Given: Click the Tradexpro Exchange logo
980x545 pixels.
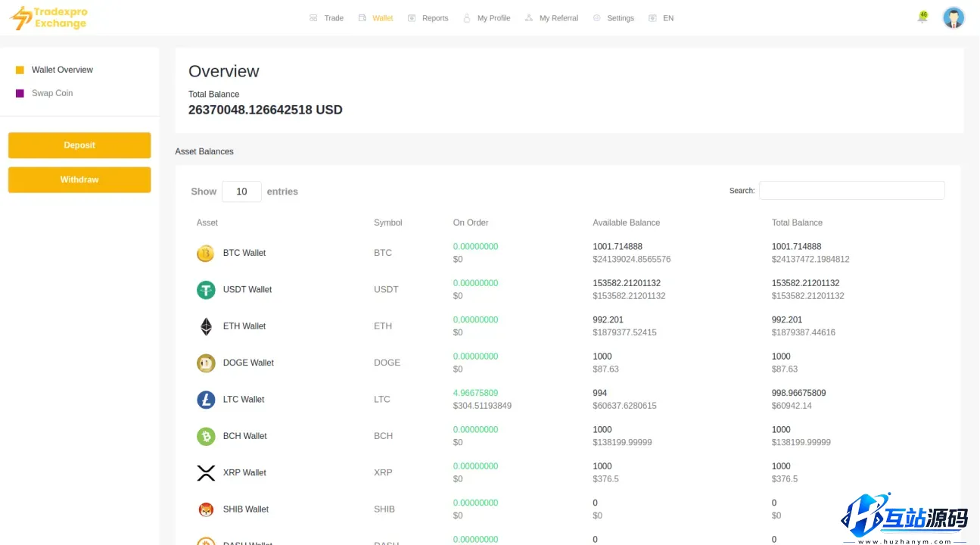Looking at the screenshot, I should (49, 17).
